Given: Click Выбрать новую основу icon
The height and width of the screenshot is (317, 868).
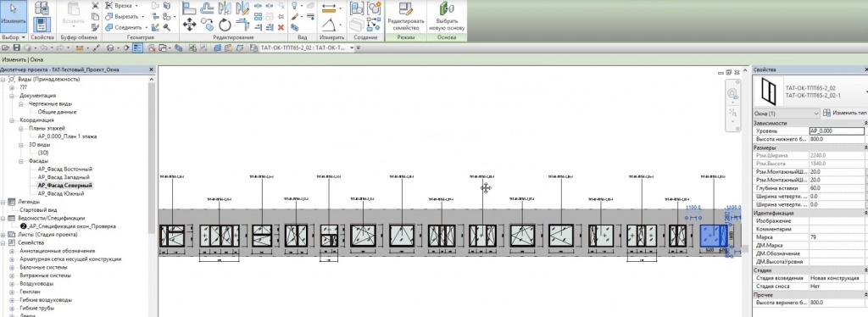Looking at the screenshot, I should click(x=447, y=17).
